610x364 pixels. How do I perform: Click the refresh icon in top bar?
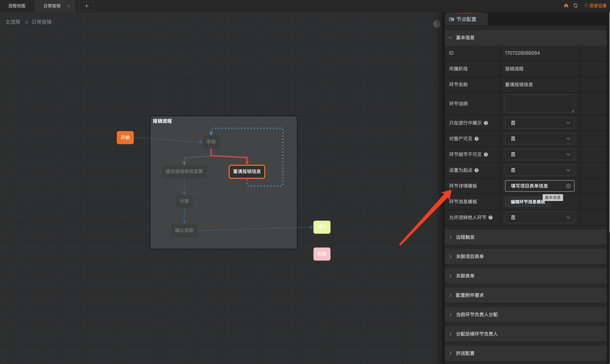click(x=575, y=6)
